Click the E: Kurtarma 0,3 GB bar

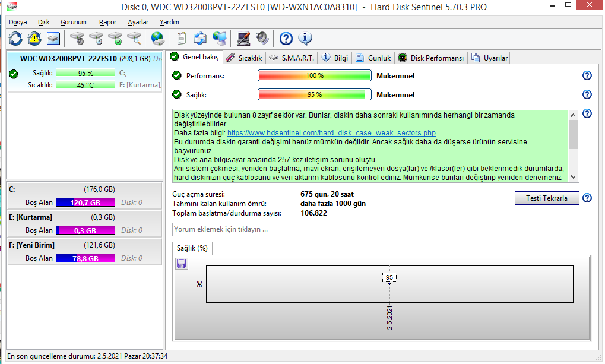[x=85, y=230]
